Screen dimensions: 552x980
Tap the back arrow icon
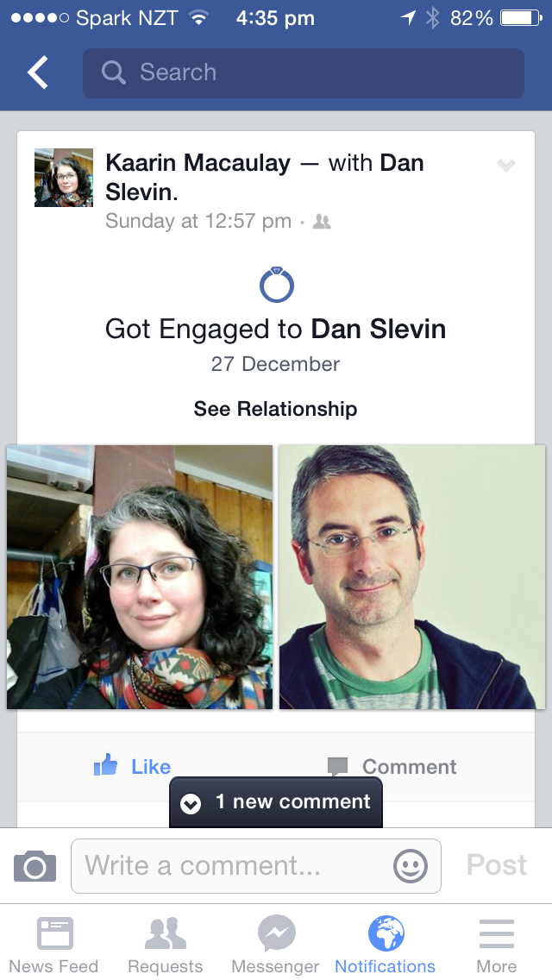click(37, 72)
